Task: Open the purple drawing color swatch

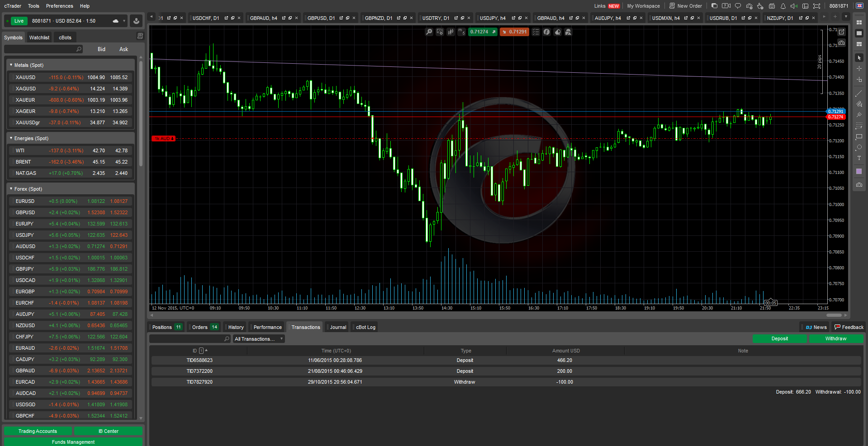Action: [859, 171]
